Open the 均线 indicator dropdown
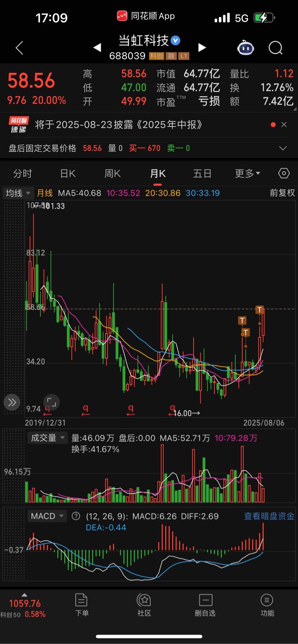Screen dimensions: 298x644 18,193
